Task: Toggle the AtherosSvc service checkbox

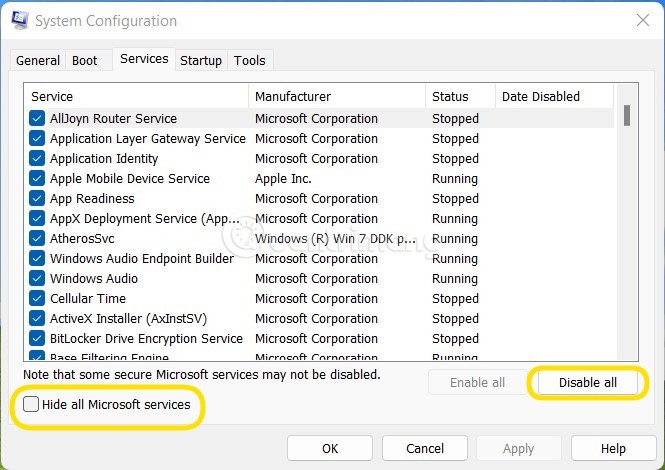Action: click(x=37, y=238)
